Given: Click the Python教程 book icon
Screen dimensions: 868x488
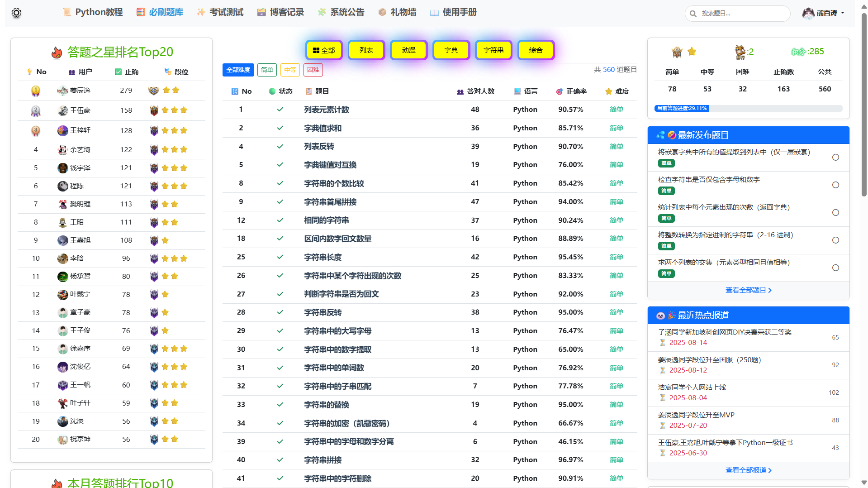Looking at the screenshot, I should 67,12.
